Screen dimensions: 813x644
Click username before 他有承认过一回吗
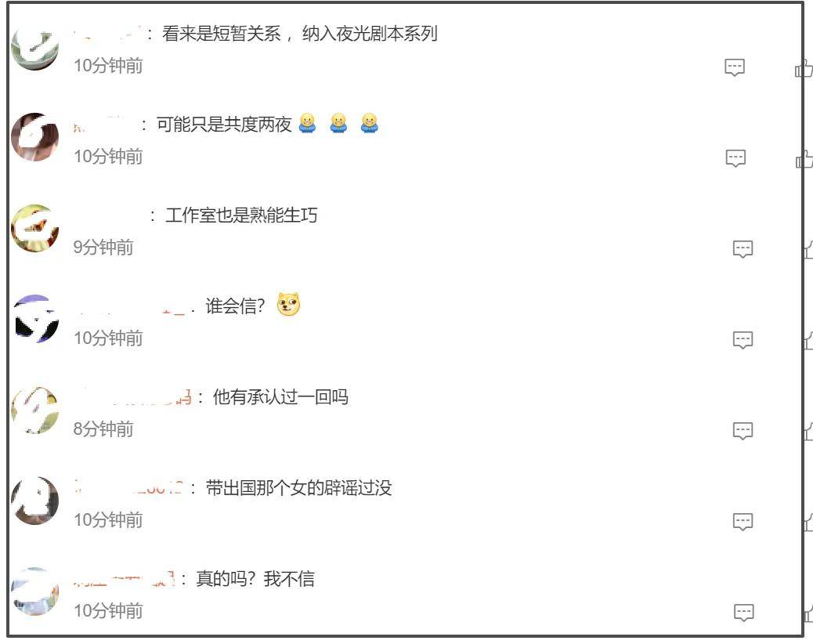tap(133, 398)
